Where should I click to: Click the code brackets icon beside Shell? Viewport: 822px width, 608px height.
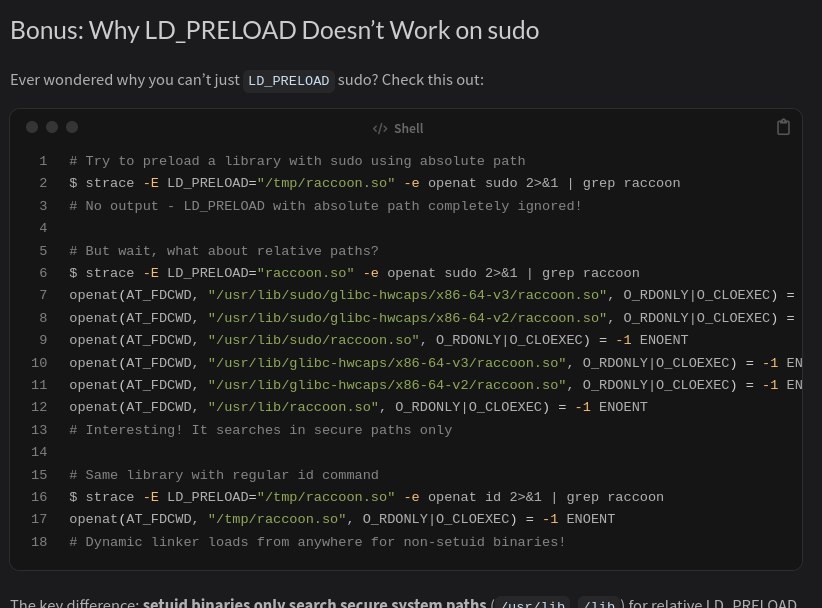click(x=380, y=128)
